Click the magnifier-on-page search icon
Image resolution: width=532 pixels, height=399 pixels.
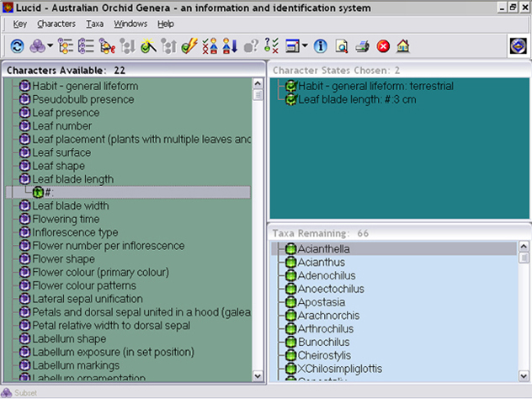tap(341, 45)
